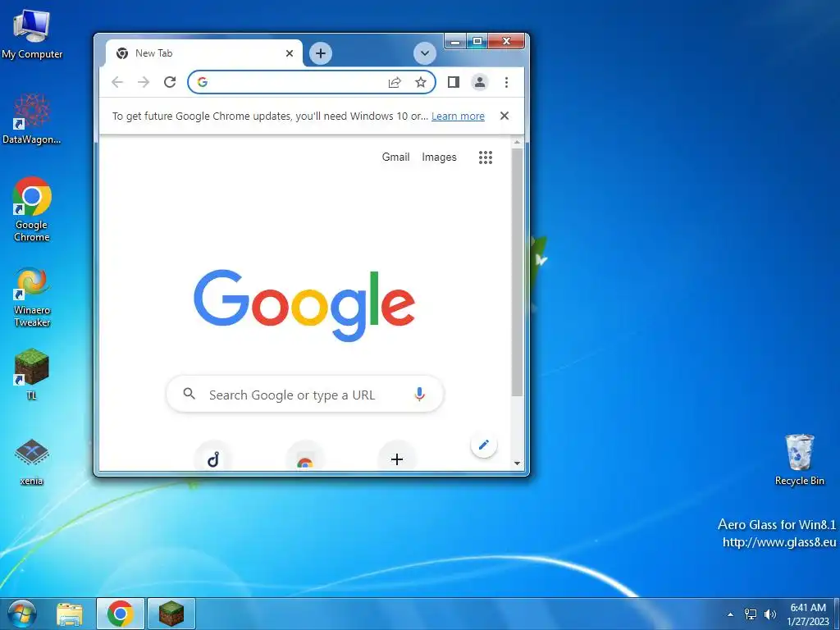Open the Chrome side panel
840x630 pixels.
[x=453, y=82]
